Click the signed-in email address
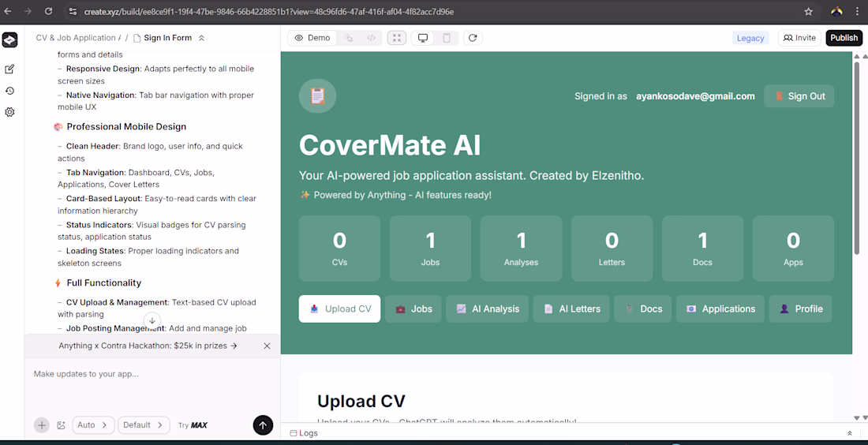868x445 pixels. pos(695,95)
